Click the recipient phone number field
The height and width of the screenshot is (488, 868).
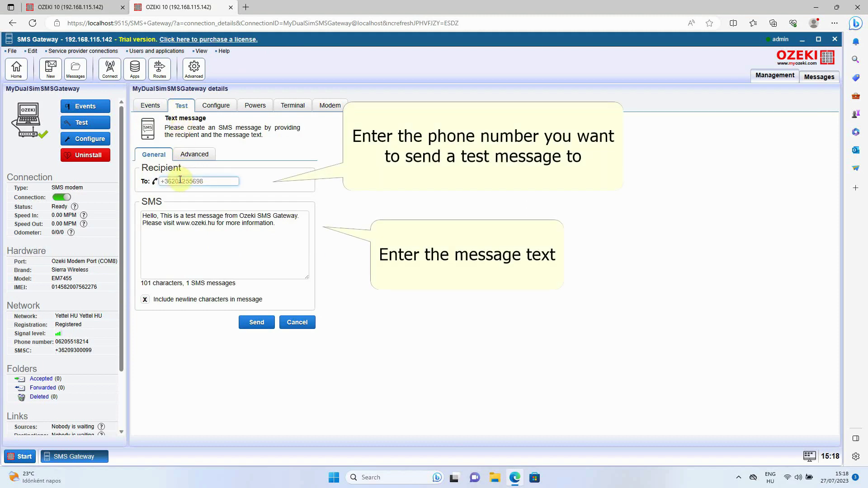click(198, 181)
